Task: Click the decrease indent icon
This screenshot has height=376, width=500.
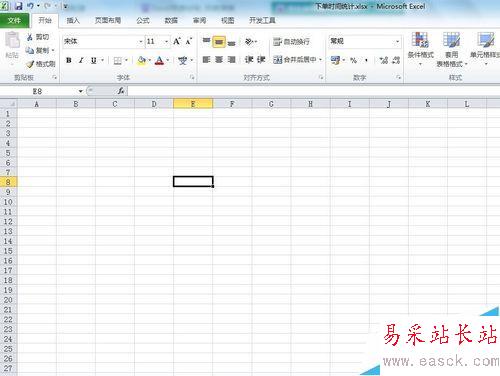Action: (x=249, y=60)
